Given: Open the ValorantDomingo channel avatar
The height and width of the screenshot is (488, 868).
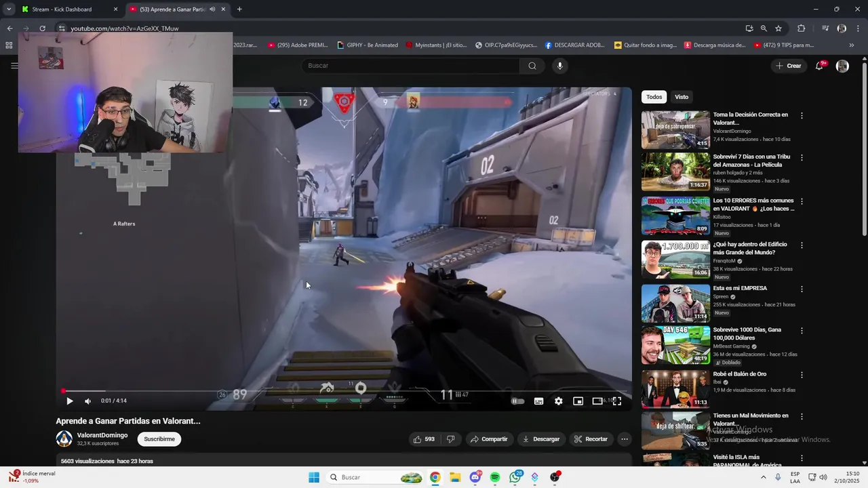Looking at the screenshot, I should [x=64, y=439].
